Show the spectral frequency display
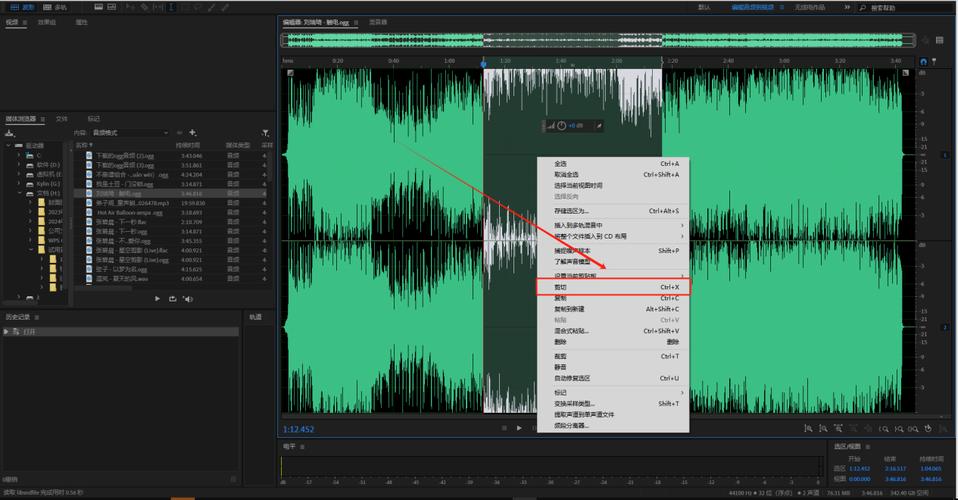Screen dimensions: 958x500 (98, 7)
